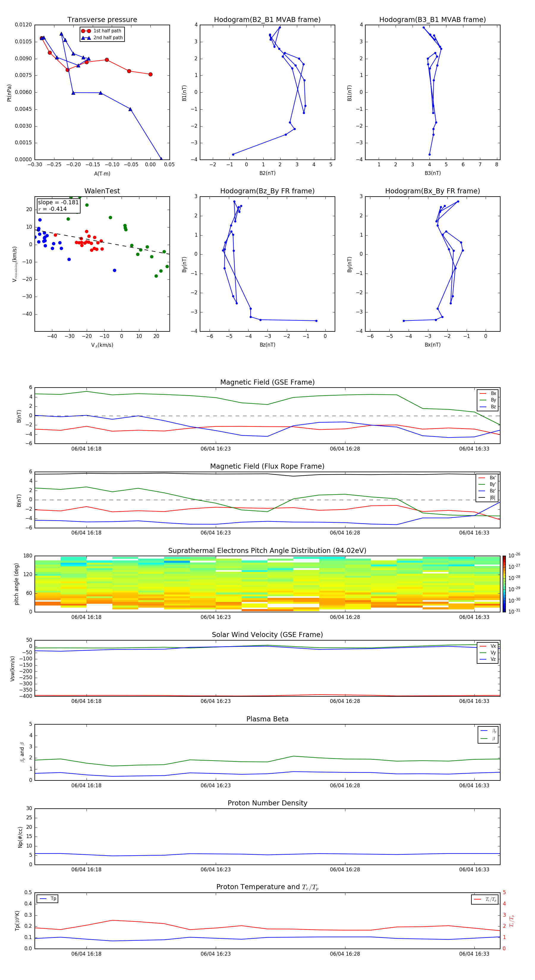
Task: Click 'Vz' in solar wind legend
Action: [488, 659]
